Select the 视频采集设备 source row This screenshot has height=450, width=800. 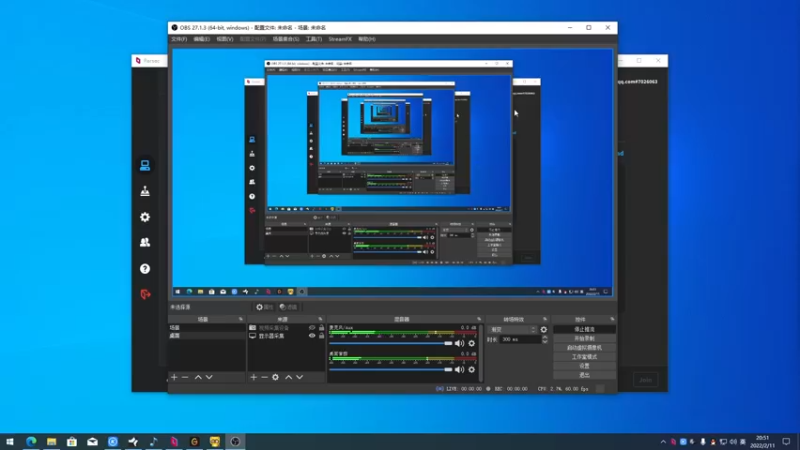click(x=286, y=328)
